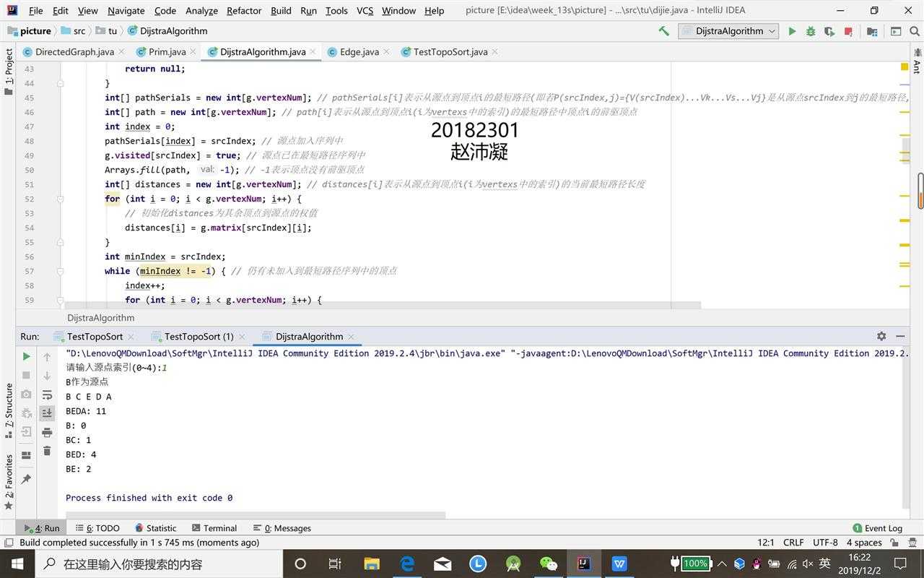Screen dimensions: 924x578
Task: Click the Run Anything icon in toolbar
Action: (x=896, y=31)
